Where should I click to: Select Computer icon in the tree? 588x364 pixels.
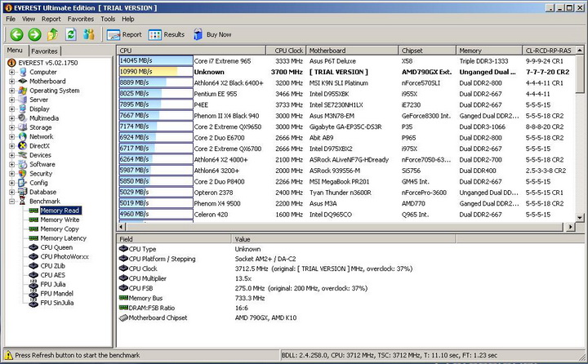23,72
